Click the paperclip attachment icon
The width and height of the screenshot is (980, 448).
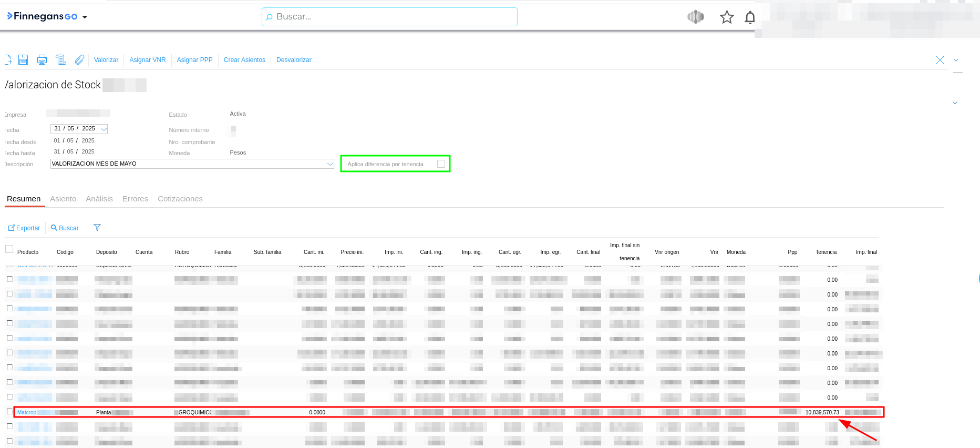click(79, 60)
